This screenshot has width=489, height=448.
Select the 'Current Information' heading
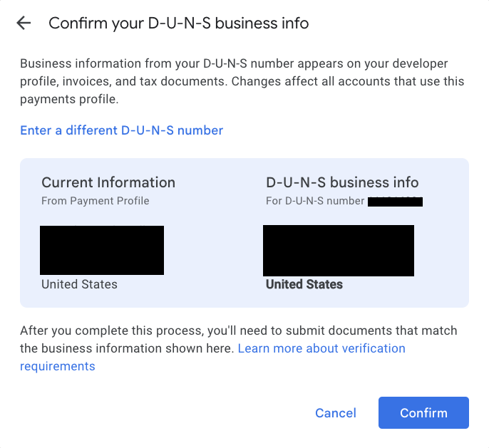click(x=108, y=182)
